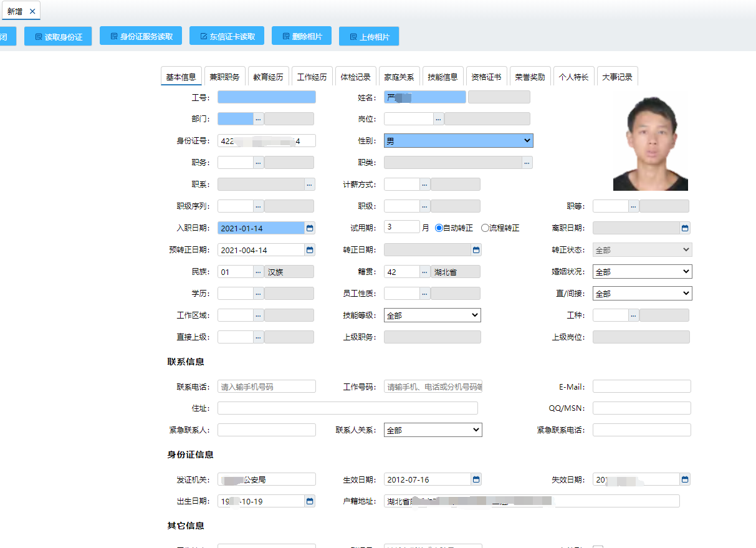Open the 失效日期 calendar picker
756x548 pixels.
(684, 479)
